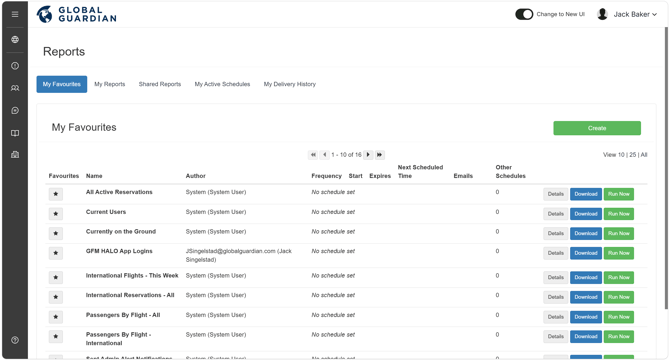
Task: Unfavourite the All Active Reservations star
Action: (x=56, y=194)
